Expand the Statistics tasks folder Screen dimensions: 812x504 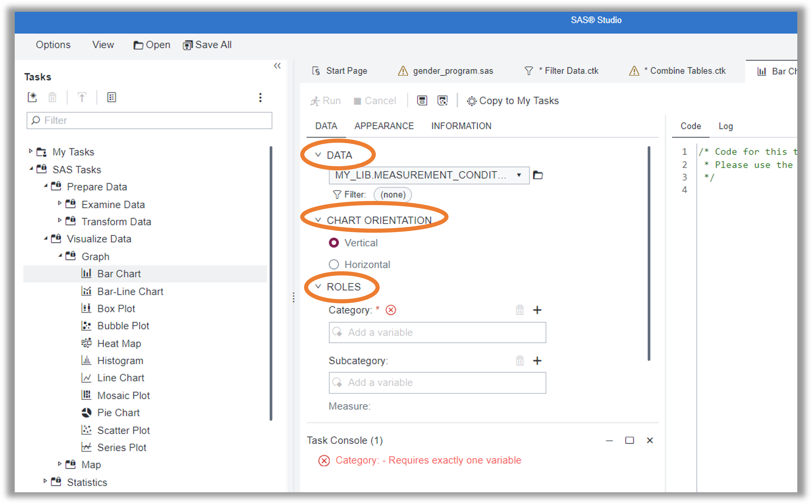point(45,481)
